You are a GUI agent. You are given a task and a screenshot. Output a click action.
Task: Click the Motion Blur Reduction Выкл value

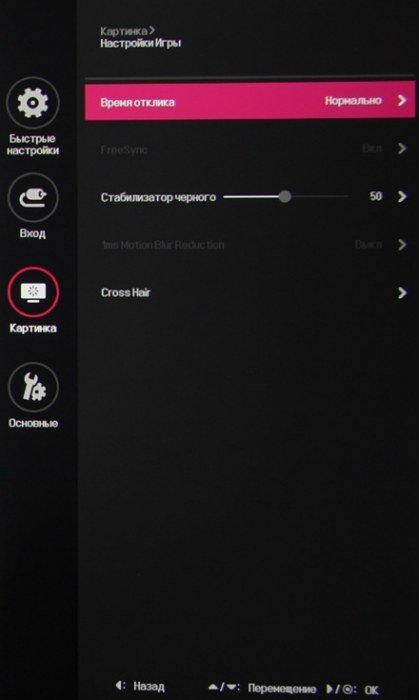click(369, 245)
